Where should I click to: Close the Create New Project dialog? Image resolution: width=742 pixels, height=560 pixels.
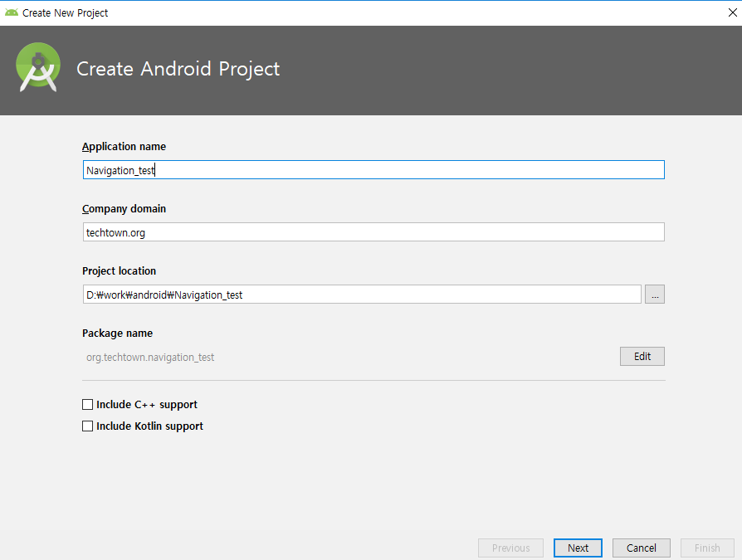tap(732, 12)
